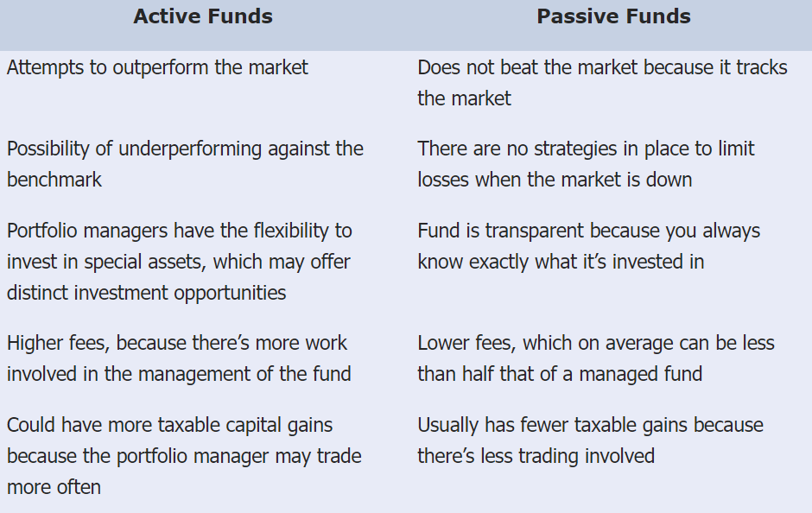Click the Active Funds column header

203,17
